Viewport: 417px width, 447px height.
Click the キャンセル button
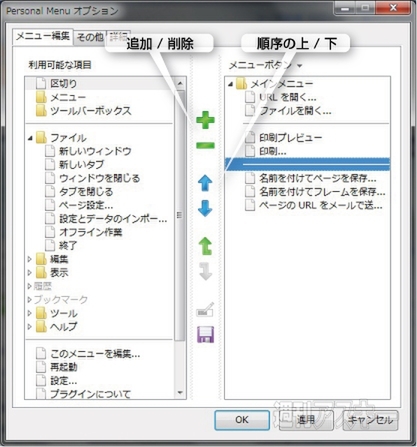pyautogui.click(x=370, y=420)
